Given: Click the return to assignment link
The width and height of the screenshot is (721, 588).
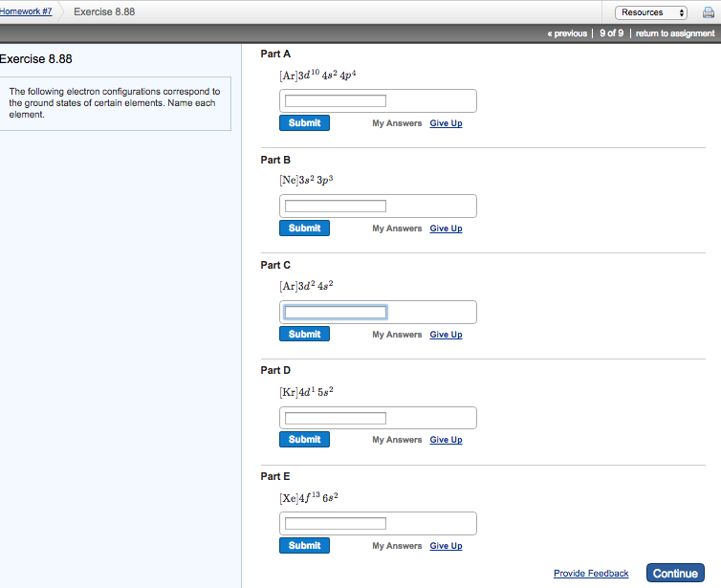Looking at the screenshot, I should [x=674, y=33].
